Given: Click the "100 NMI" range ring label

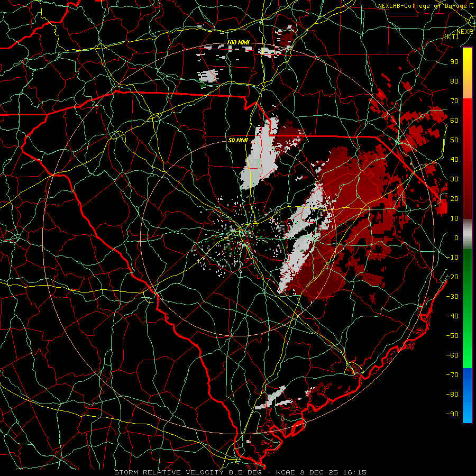Looking at the screenshot, I should coord(238,42).
